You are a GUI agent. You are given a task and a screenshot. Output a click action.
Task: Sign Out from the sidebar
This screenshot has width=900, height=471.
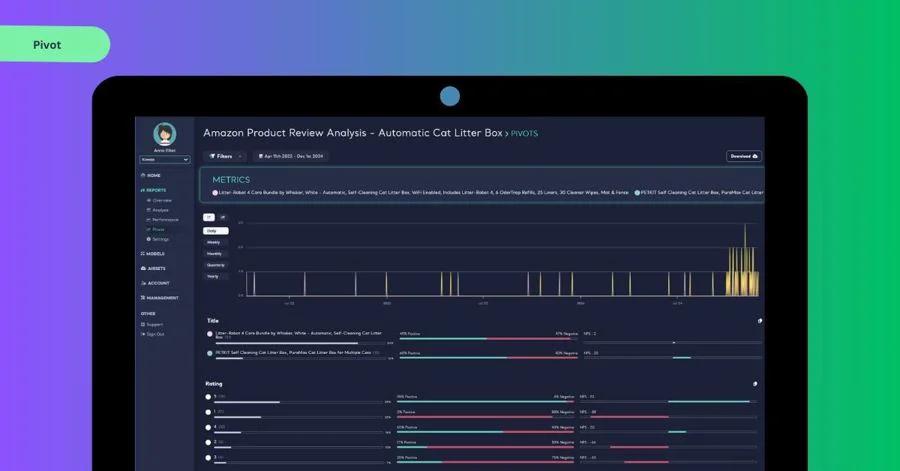click(155, 334)
